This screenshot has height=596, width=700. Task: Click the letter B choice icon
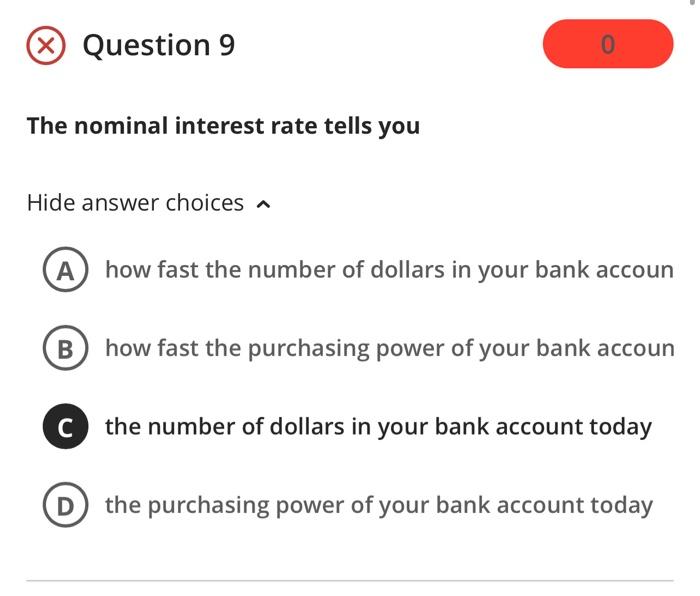click(62, 349)
